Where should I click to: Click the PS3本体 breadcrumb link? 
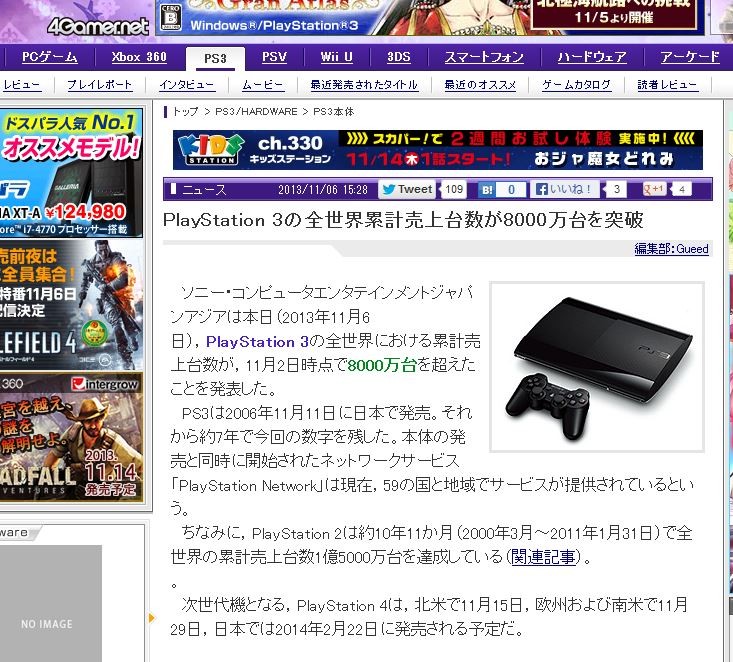(x=334, y=112)
